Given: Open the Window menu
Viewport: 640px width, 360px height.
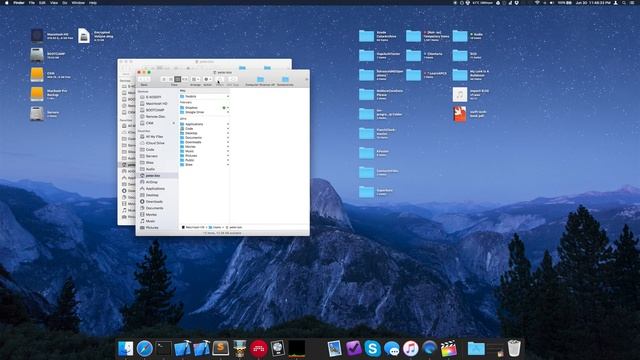Looking at the screenshot, I should (78, 2).
